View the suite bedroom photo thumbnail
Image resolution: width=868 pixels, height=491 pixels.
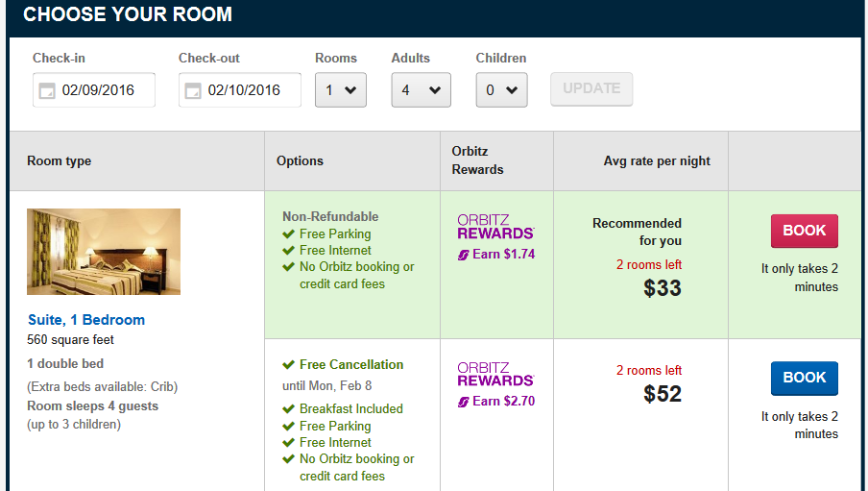[x=104, y=252]
